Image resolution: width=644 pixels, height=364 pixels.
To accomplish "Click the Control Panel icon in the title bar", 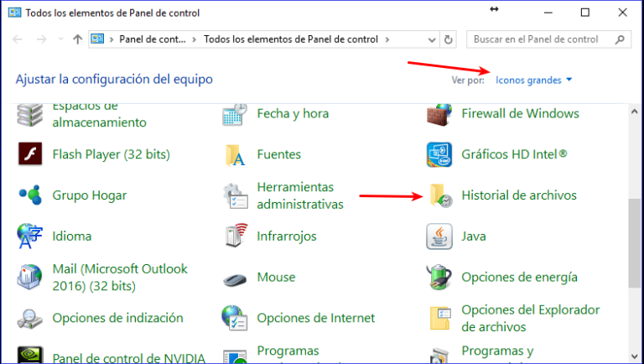I will (14, 13).
